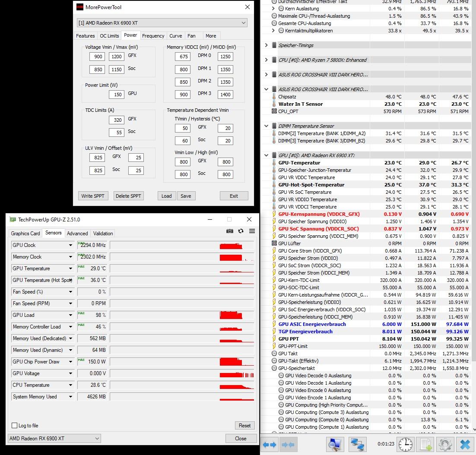This screenshot has width=476, height=455.
Task: Open the Memory Clock sensor dropdown
Action: [70, 256]
